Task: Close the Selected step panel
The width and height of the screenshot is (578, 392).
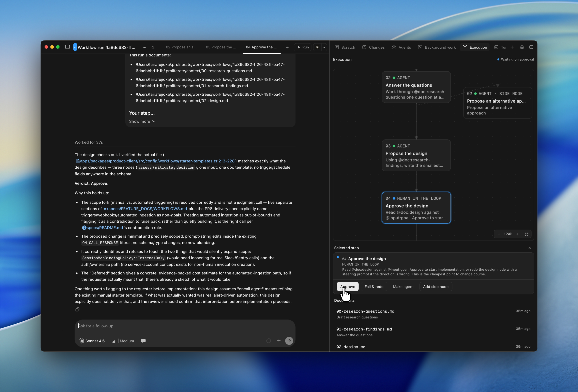Action: click(x=529, y=248)
